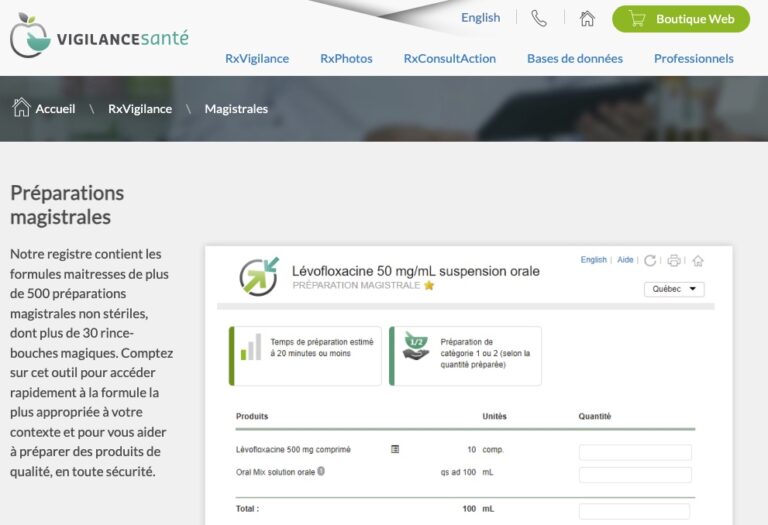
Task: Click the mortar category 1/2 icon
Action: click(415, 346)
